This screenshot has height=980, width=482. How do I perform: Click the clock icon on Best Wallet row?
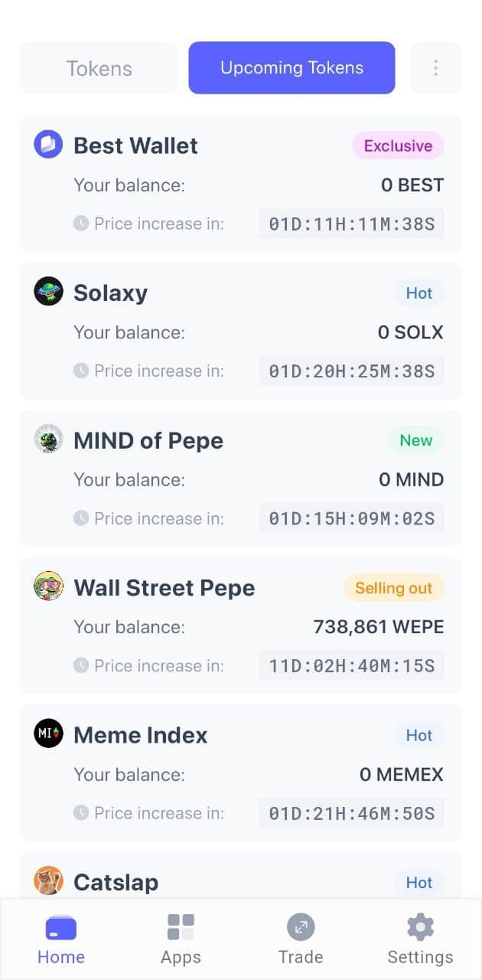pyautogui.click(x=81, y=223)
